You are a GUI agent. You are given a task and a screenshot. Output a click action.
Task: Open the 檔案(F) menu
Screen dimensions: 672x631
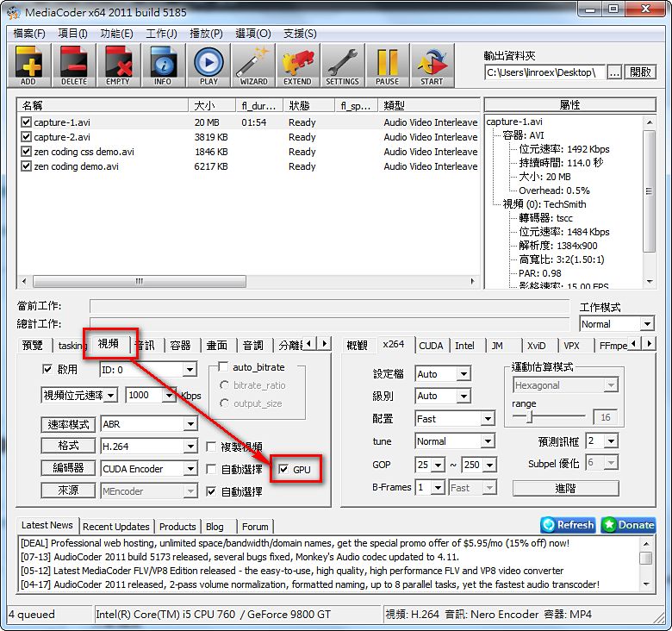pyautogui.click(x=29, y=34)
